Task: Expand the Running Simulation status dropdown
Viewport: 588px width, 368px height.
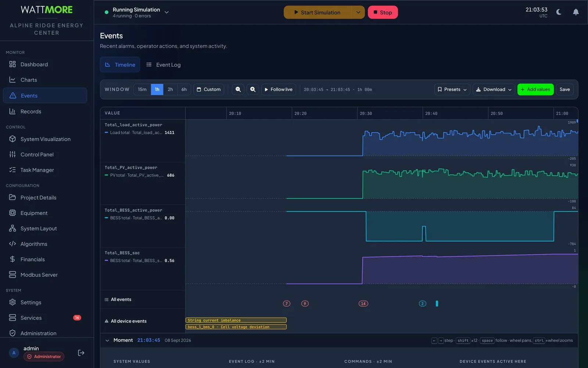Action: [x=166, y=12]
